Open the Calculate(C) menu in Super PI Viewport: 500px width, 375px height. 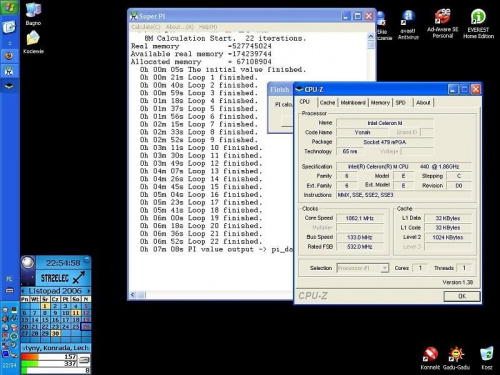click(146, 27)
